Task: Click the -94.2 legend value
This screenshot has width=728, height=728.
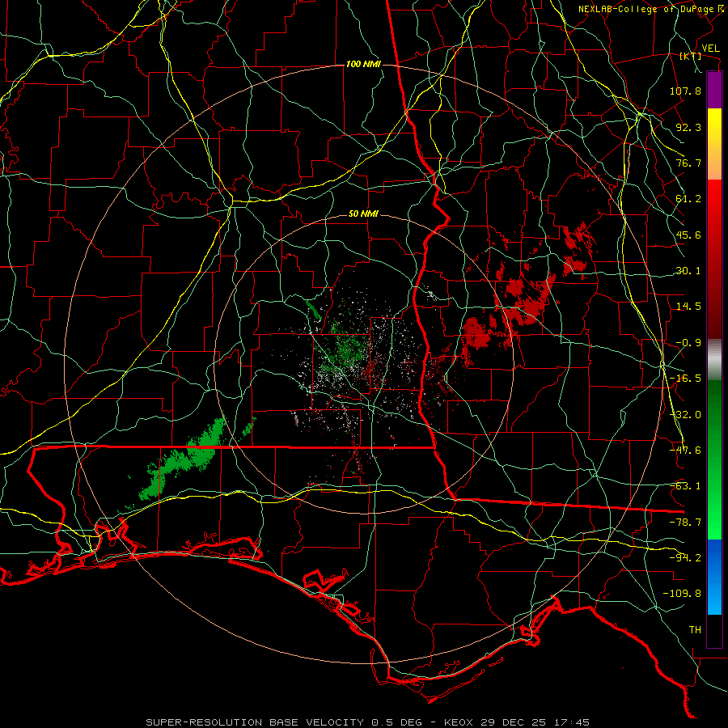Action: tap(685, 558)
